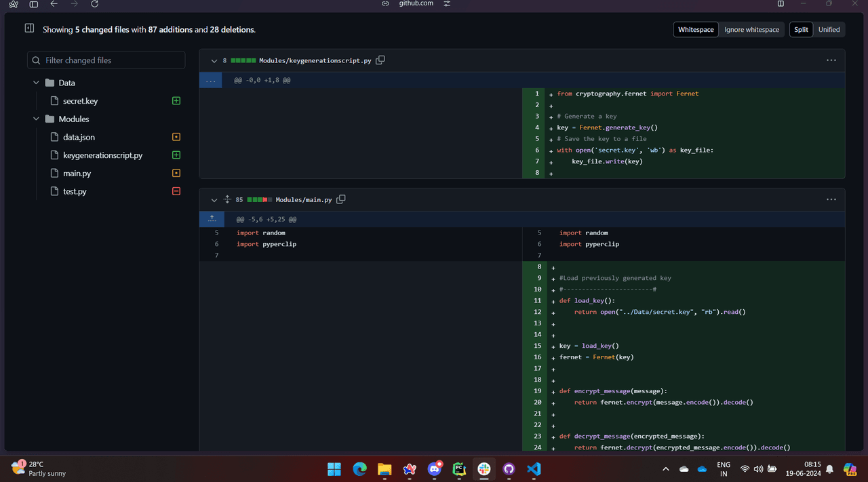Open more options menu for main.py diff
The height and width of the screenshot is (482, 868).
(831, 199)
